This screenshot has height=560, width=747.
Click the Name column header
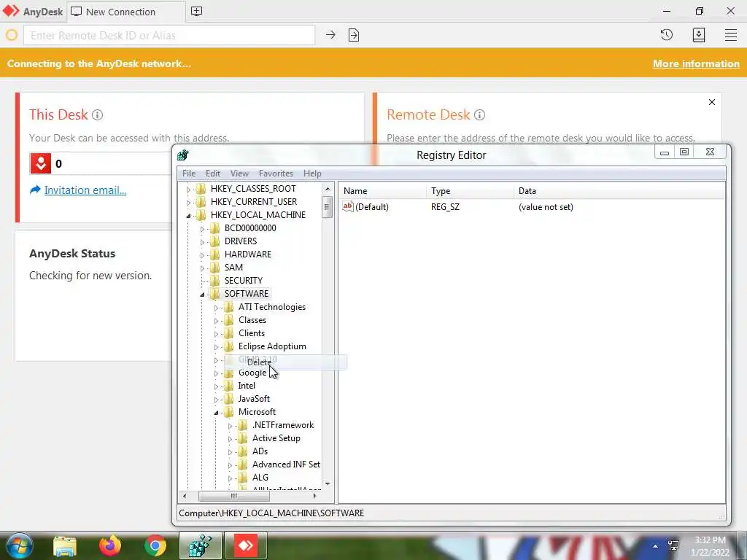point(383,191)
